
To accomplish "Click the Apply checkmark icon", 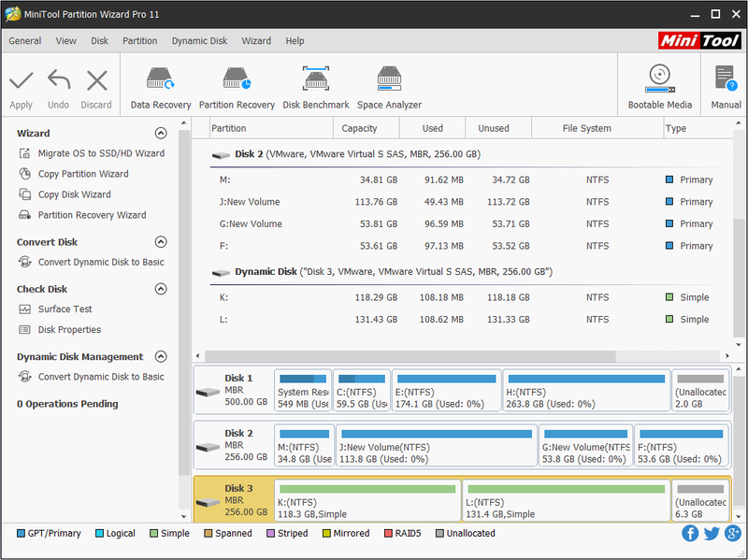I will pyautogui.click(x=21, y=80).
